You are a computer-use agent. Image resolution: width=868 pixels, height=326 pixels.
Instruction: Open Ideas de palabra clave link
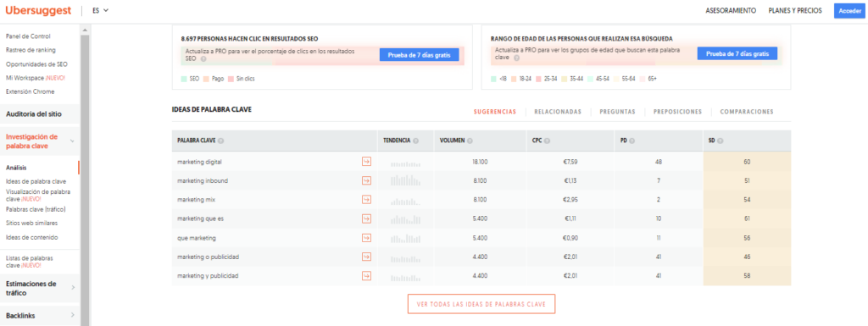point(36,181)
